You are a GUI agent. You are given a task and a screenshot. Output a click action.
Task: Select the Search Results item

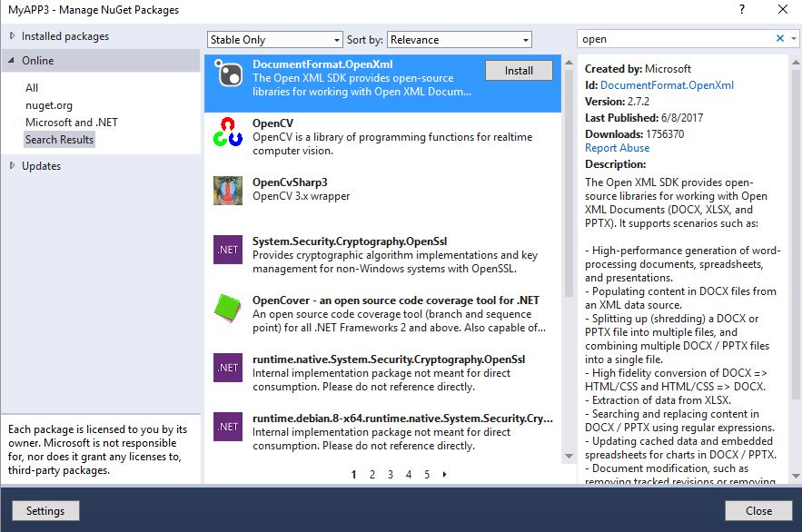[59, 140]
